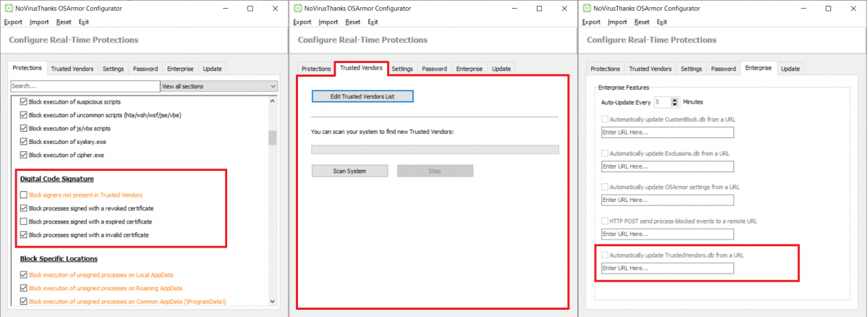Click URL field under Exclusions.db option
Viewport: 868px width, 317px height.
coord(668,166)
